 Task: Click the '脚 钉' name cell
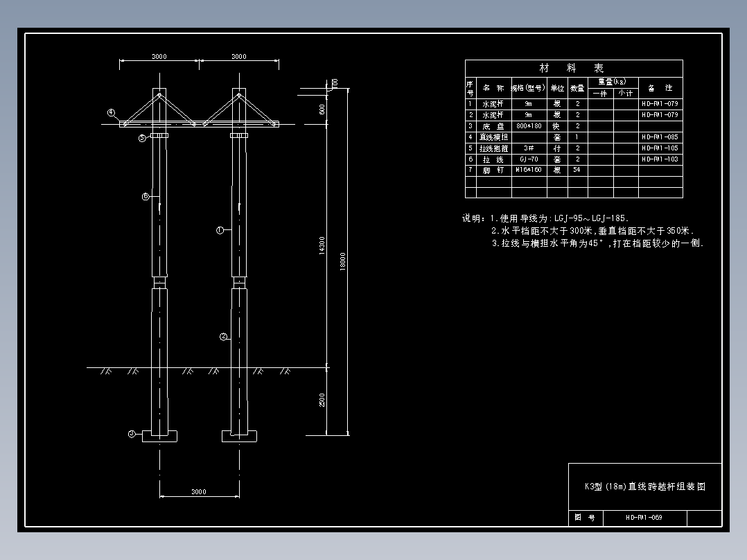(x=493, y=170)
